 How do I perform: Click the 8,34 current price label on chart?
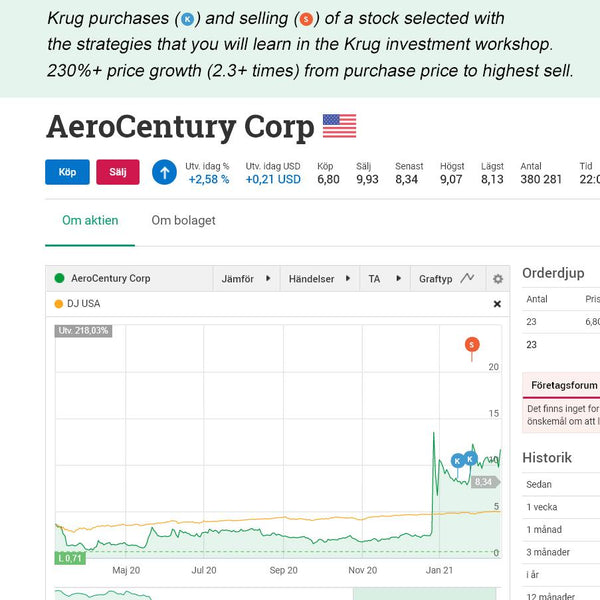(484, 482)
